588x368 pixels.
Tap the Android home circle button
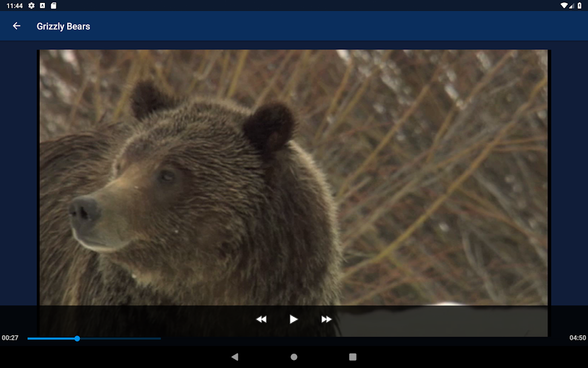tap(294, 356)
